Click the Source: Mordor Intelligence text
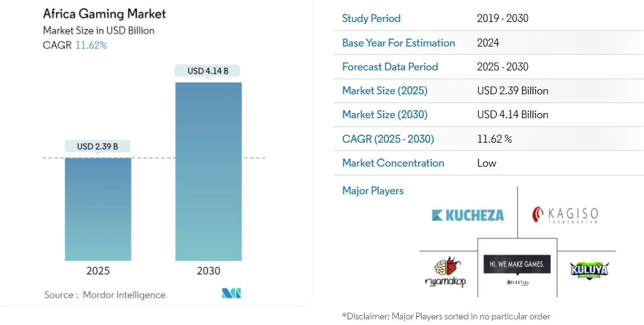 pyautogui.click(x=105, y=295)
